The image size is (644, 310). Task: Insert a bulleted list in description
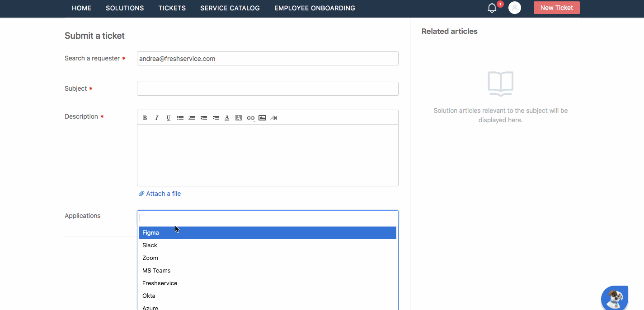point(180,118)
